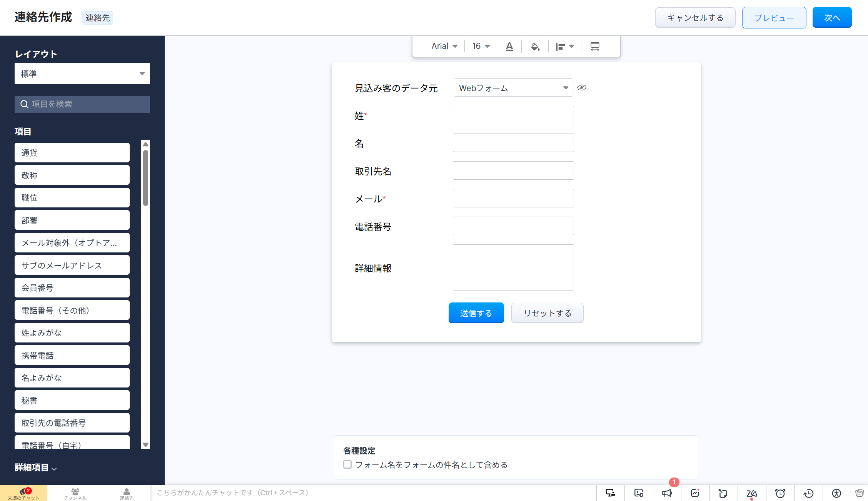
Task: Open the recent items history icon
Action: point(808,493)
